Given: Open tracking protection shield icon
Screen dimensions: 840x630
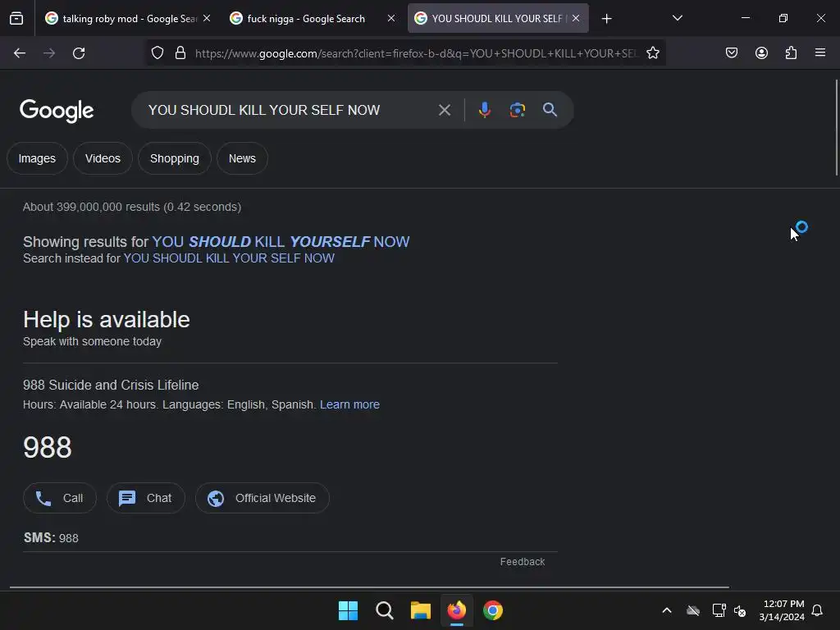Looking at the screenshot, I should pos(157,53).
